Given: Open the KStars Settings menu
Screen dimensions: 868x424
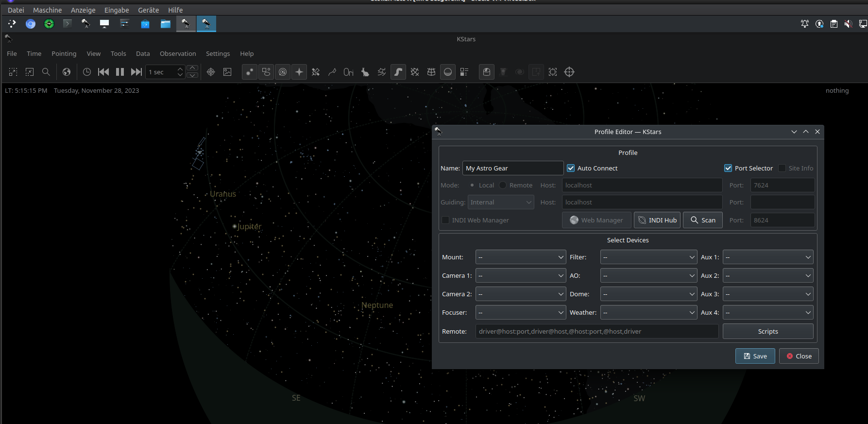Looking at the screenshot, I should (x=218, y=53).
